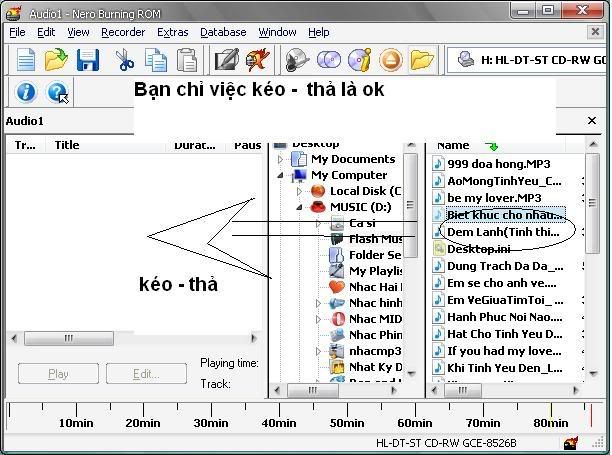Show Disc Info icon
The height and width of the screenshot is (455, 612).
tap(359, 60)
